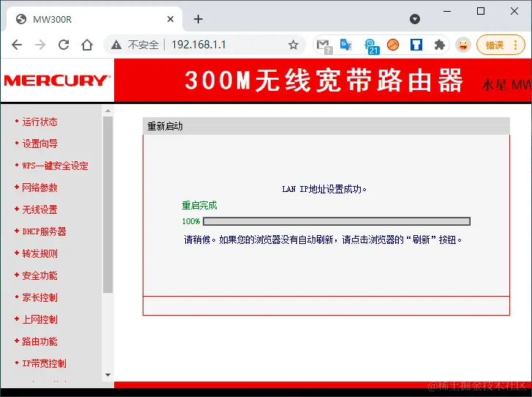Click the 重启完成 status text
The height and width of the screenshot is (397, 532).
199,206
